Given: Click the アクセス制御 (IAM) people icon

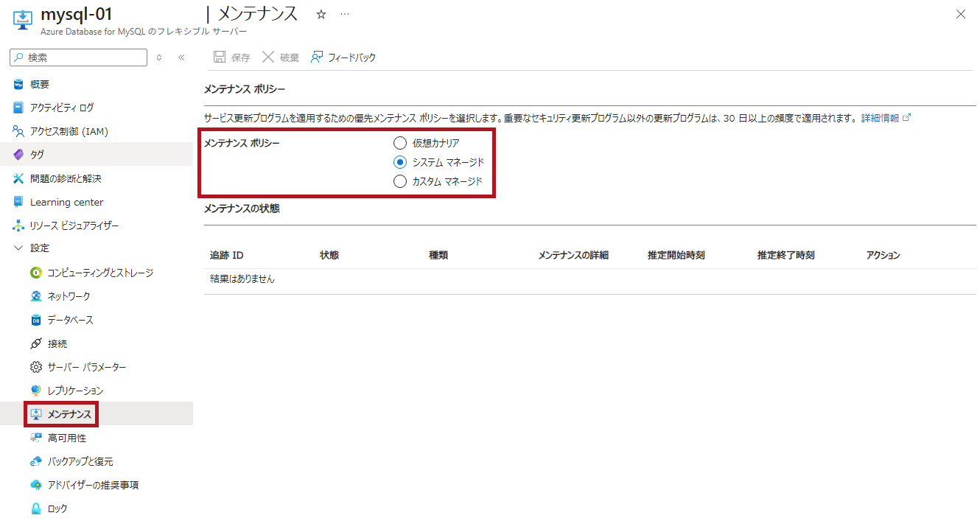Looking at the screenshot, I should [x=18, y=131].
